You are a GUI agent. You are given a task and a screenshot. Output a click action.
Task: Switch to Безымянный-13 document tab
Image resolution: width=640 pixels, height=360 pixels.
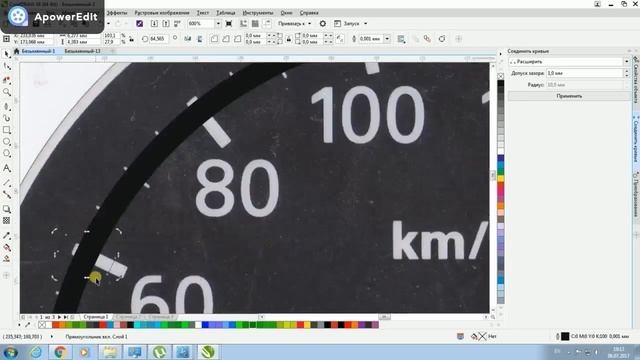(82, 51)
